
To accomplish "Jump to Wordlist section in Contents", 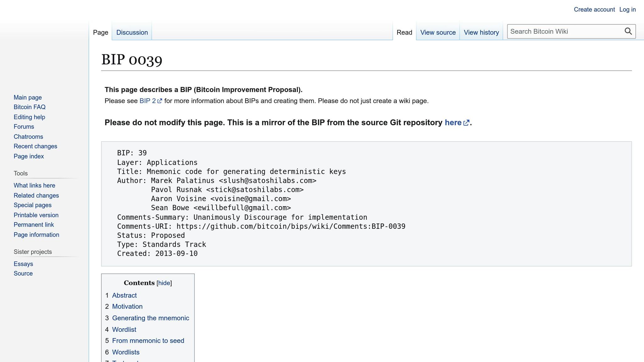I will tap(124, 330).
